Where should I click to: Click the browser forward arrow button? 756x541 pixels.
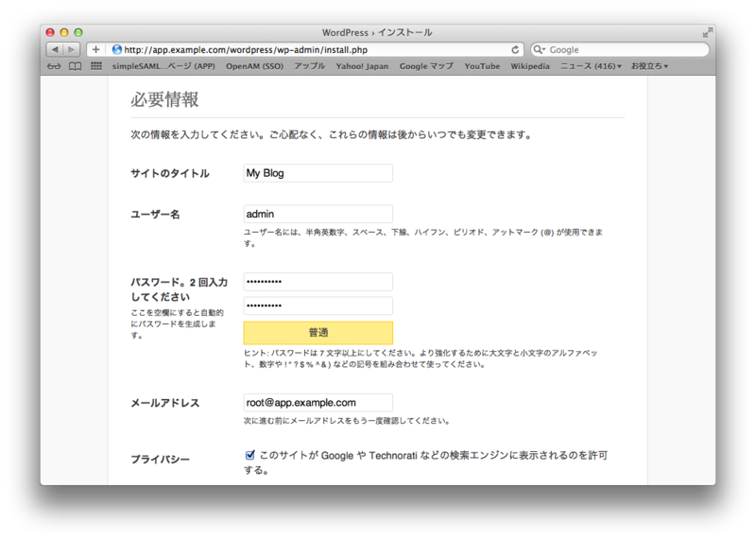(72, 49)
